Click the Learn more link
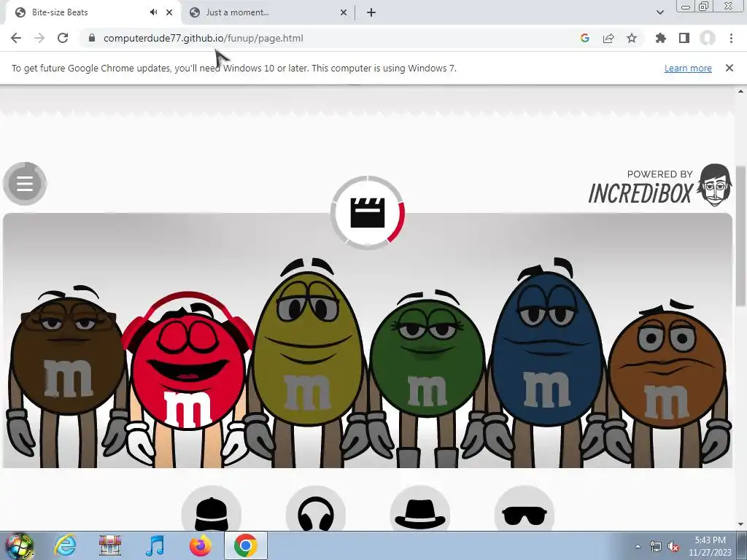Viewport: 747px width, 560px height. (x=688, y=68)
